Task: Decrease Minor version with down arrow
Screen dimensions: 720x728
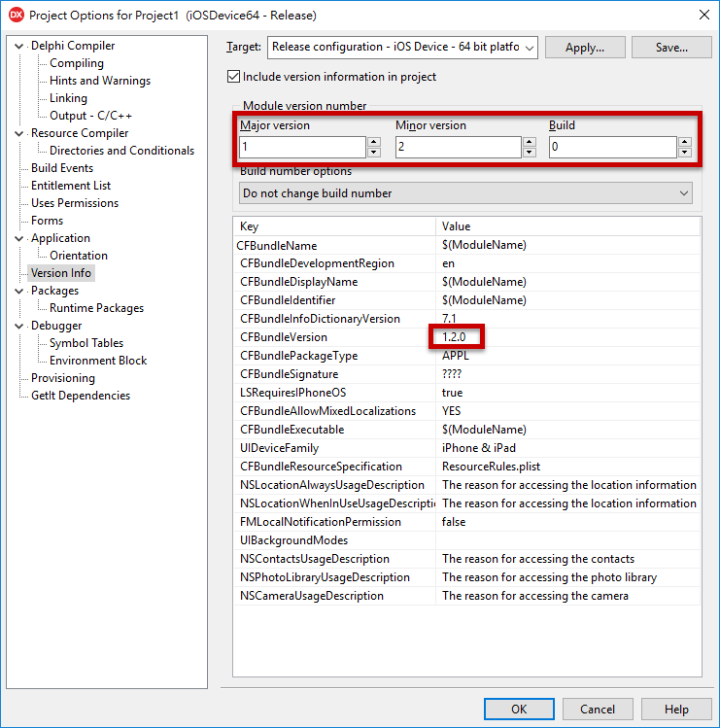Action: coord(530,153)
